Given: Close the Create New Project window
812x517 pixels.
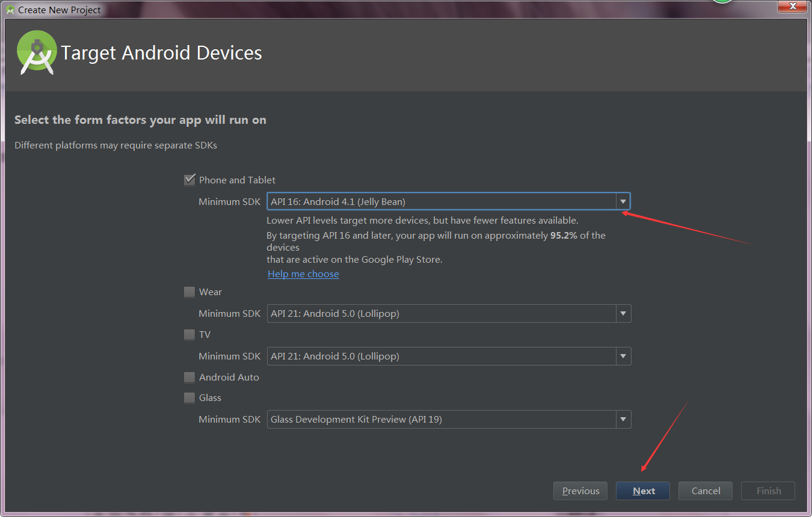Looking at the screenshot, I should [792, 6].
